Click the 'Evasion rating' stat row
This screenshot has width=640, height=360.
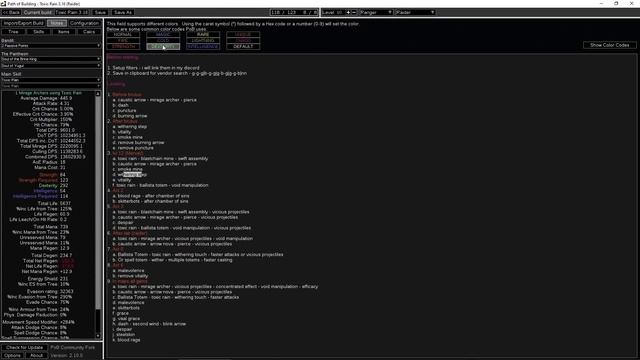click(x=50, y=291)
